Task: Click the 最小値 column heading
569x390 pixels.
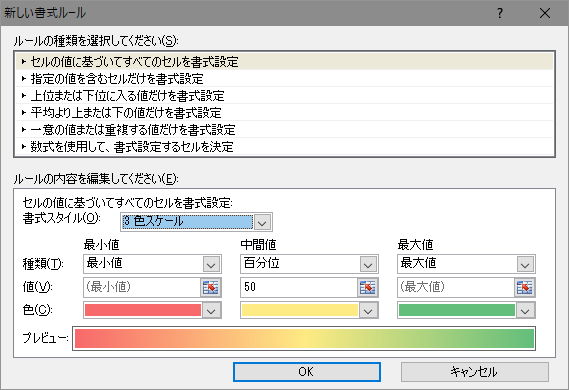Action: [102, 245]
